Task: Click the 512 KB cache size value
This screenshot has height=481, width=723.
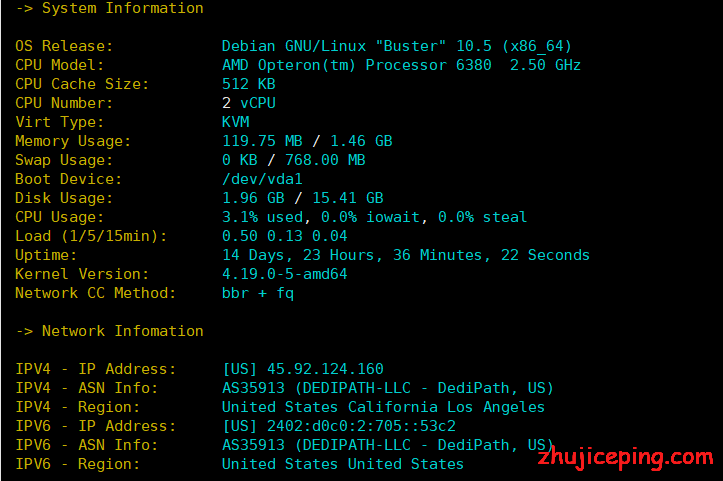Action: [249, 84]
